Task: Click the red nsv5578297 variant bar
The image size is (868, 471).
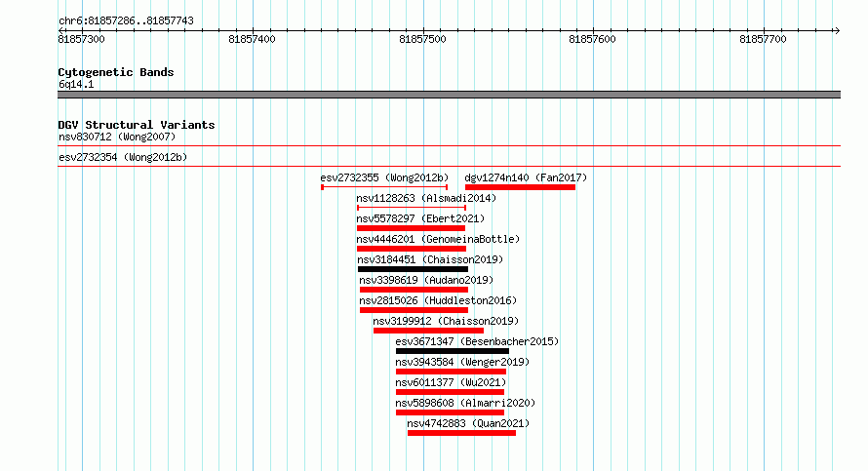Action: pos(411,228)
